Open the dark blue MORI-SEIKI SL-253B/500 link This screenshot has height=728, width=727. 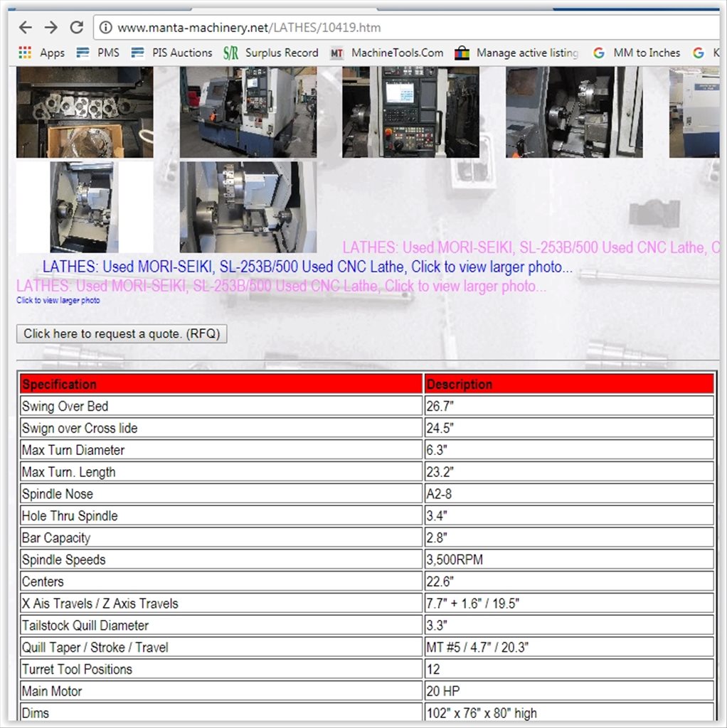point(307,267)
